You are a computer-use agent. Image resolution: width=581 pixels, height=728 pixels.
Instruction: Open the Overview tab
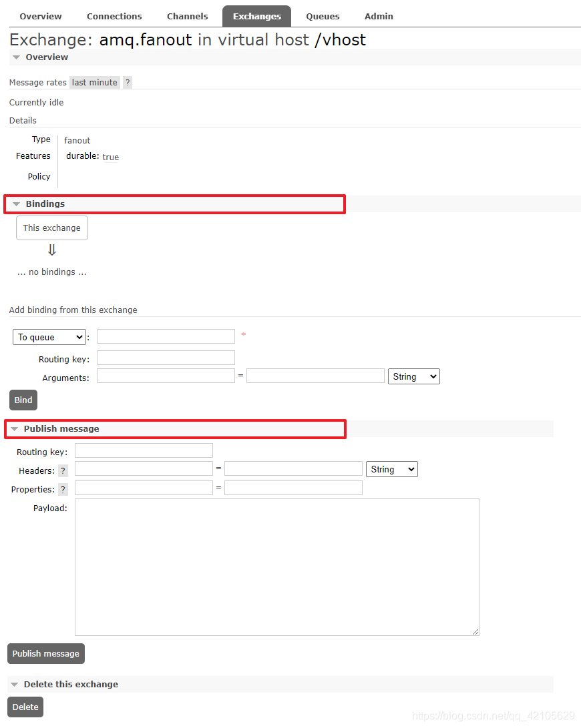point(41,16)
